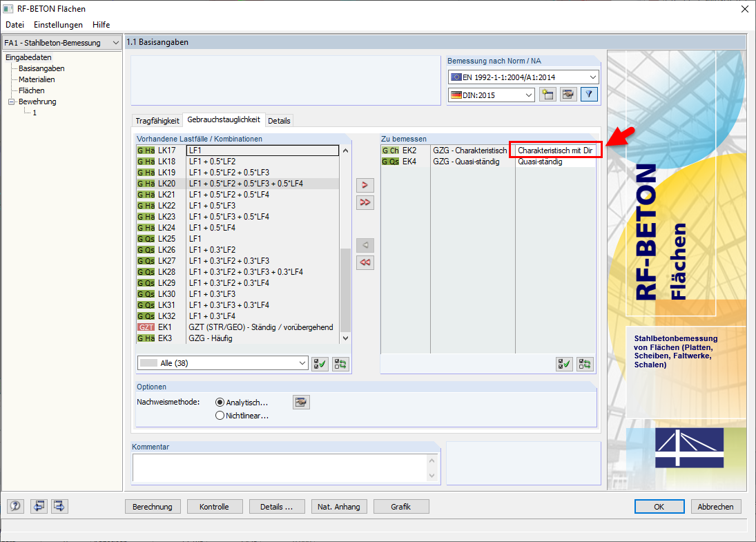Navigate to next dialog via arrow icon
The image size is (756, 542).
tap(59, 506)
